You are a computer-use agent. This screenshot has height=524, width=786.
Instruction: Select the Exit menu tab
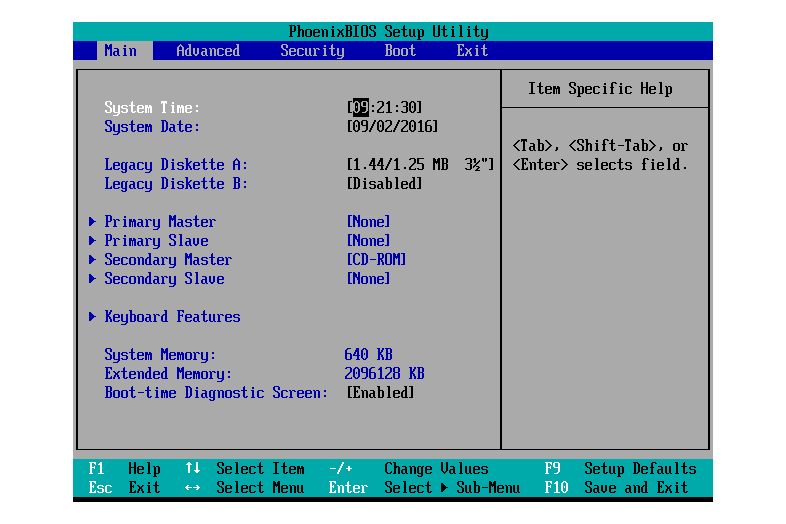click(472, 51)
